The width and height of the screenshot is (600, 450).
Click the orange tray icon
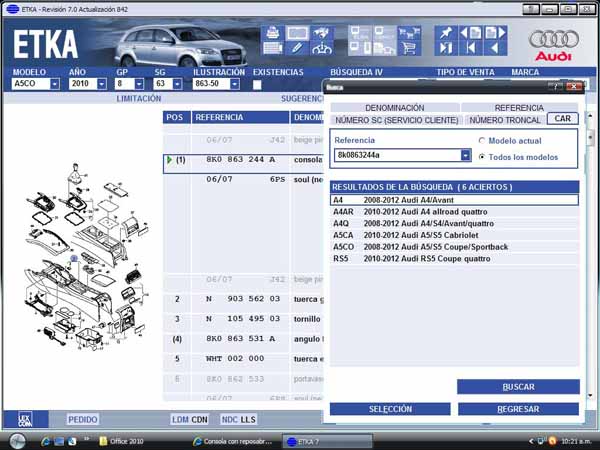(552, 441)
